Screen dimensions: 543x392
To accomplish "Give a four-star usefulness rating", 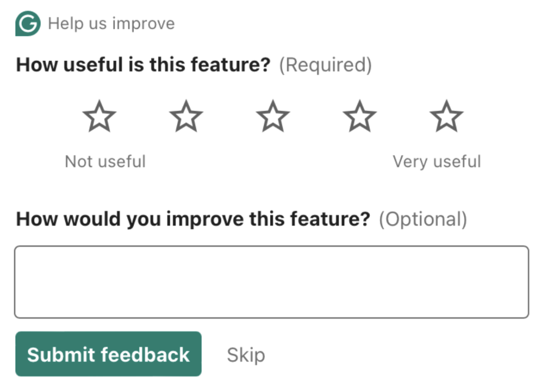I will click(x=360, y=117).
